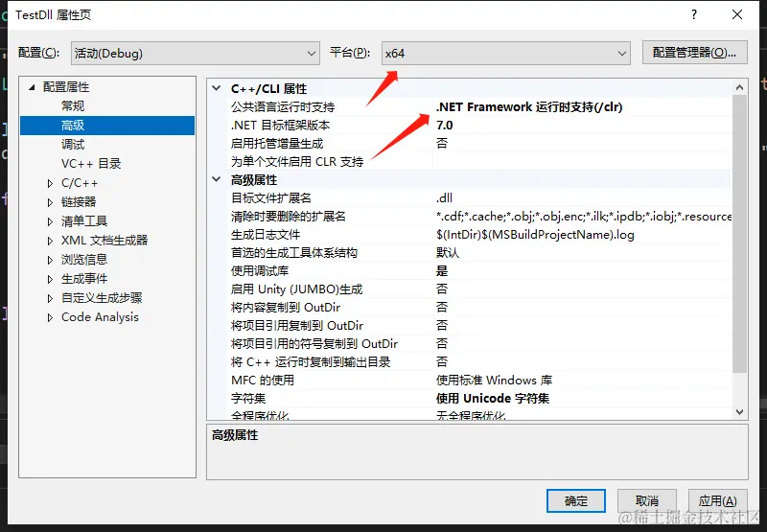The image size is (767, 532).
Task: Select the 目标文件扩展名 property
Action: pos(271,198)
